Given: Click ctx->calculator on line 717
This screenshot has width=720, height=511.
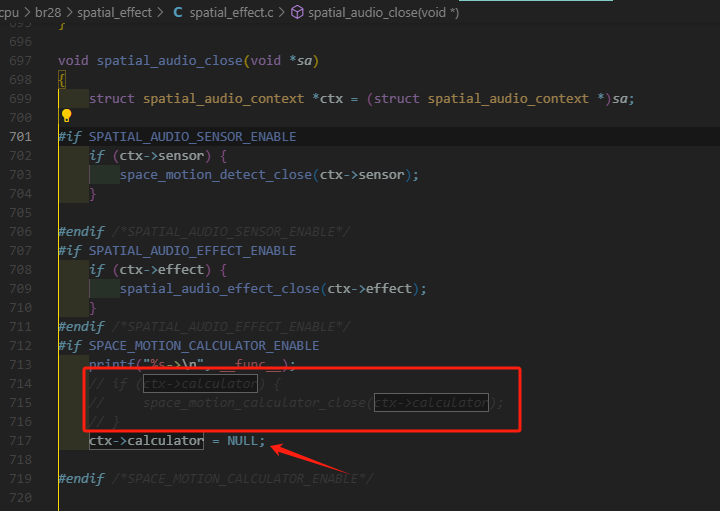Looking at the screenshot, I should click(x=146, y=441).
